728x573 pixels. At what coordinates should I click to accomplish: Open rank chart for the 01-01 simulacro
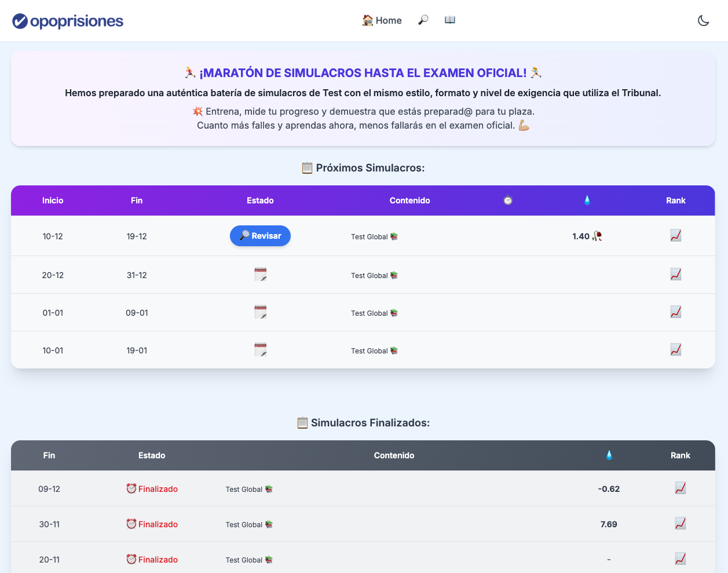(x=675, y=312)
